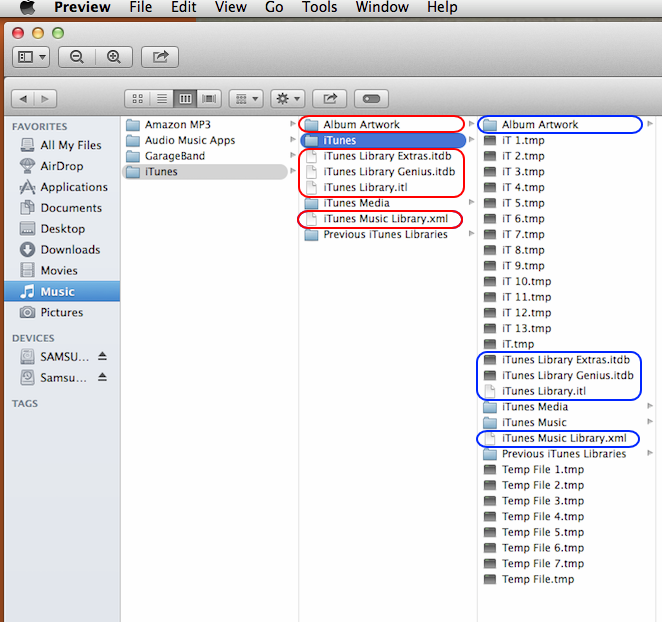Select the GarageBand folder
662x622 pixels.
207,156
